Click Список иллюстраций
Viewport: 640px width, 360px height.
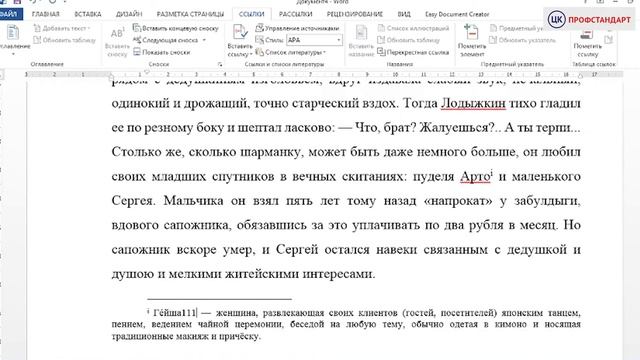tap(413, 28)
